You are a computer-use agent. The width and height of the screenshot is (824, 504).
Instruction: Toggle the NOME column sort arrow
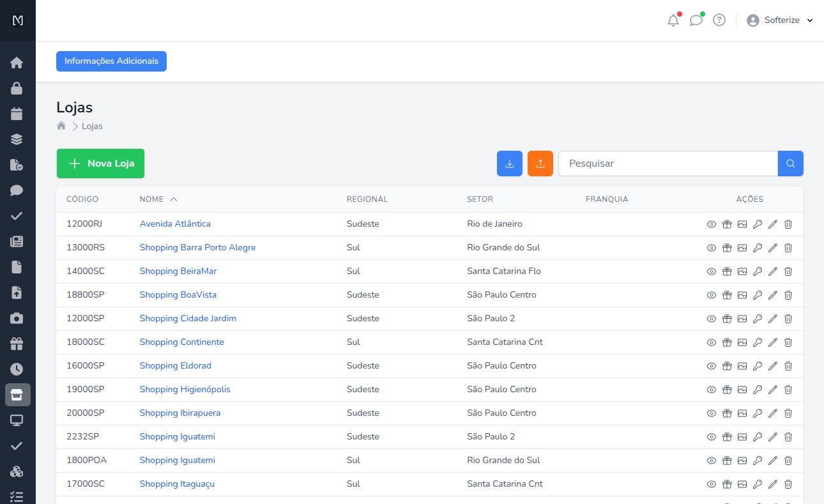pos(174,199)
